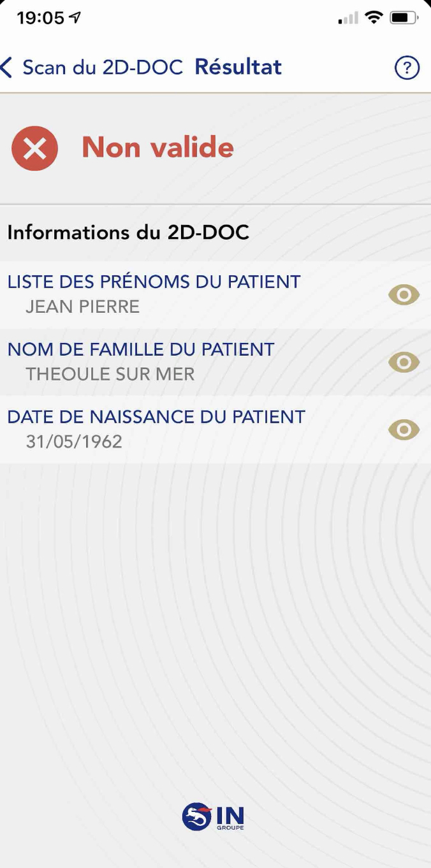
Task: Tap the location arrow beside the time
Action: 75,18
